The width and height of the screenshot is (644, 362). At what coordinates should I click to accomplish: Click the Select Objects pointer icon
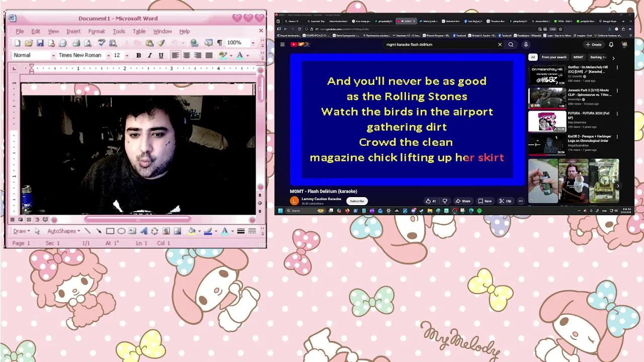tap(37, 231)
